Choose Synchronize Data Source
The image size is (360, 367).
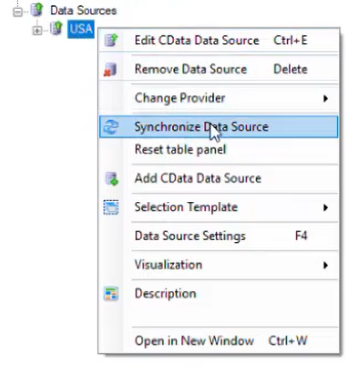coord(219,127)
